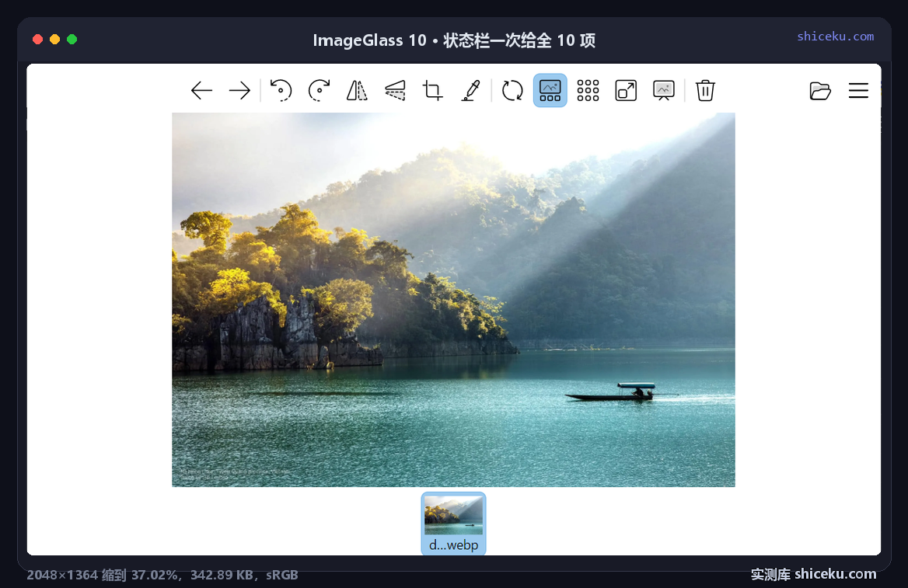
Task: Close the window with red button
Action: click(37, 40)
